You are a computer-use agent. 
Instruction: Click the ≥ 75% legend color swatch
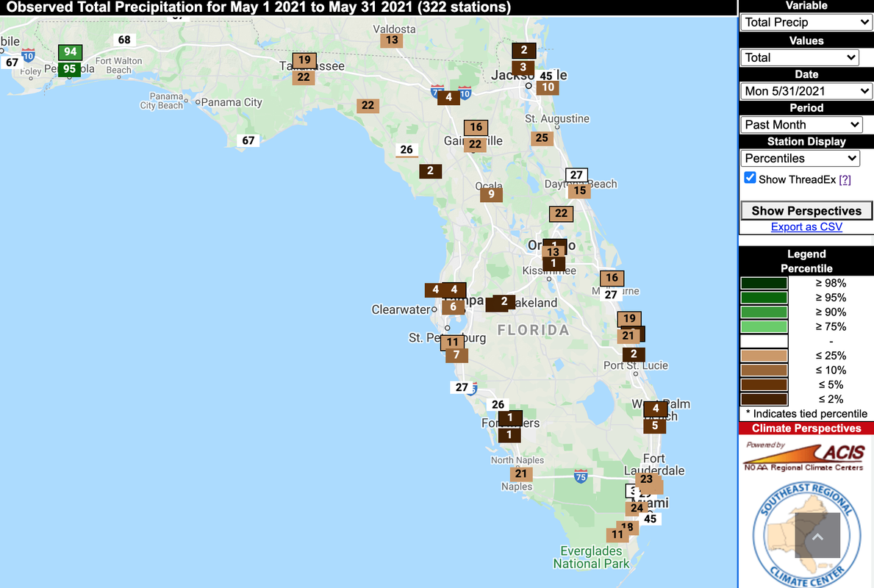[x=764, y=326]
